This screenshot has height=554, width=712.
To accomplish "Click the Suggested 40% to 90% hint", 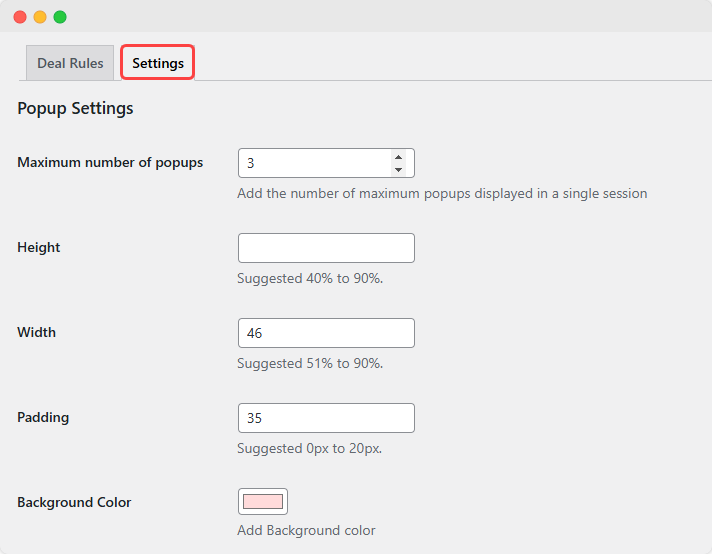I will click(310, 278).
